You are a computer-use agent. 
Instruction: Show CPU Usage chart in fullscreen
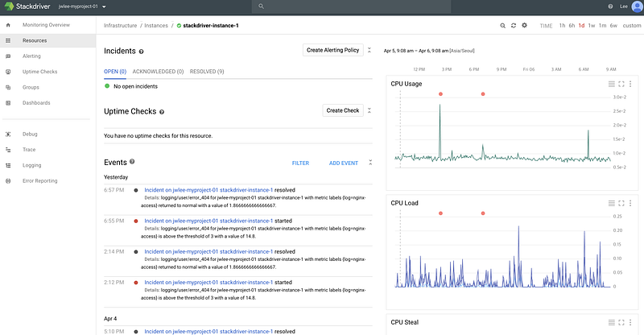click(x=621, y=84)
